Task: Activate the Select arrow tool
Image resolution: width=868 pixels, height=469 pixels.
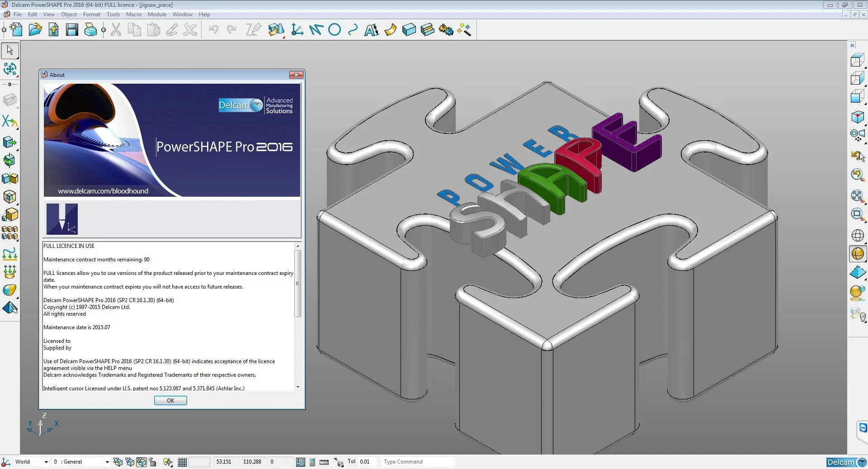Action: pos(10,50)
